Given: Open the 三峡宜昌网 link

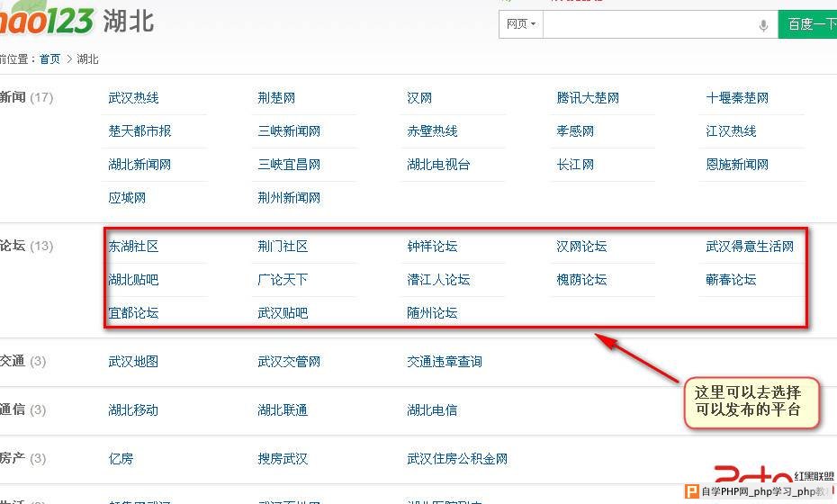Looking at the screenshot, I should pos(289,165).
